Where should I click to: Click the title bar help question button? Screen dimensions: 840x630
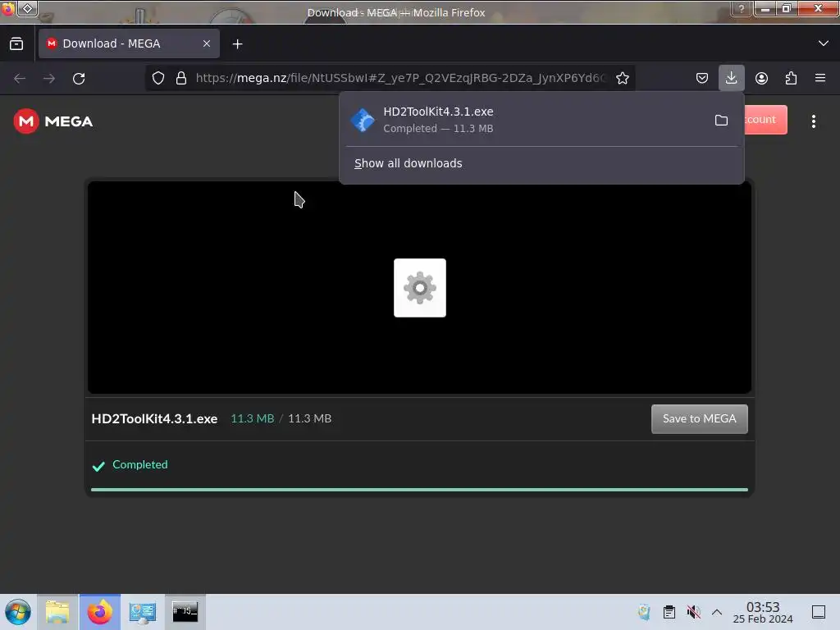coord(741,8)
